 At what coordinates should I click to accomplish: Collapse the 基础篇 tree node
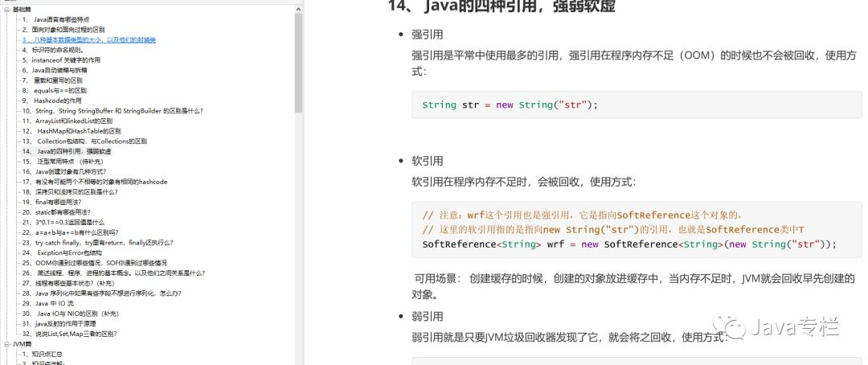pos(6,10)
